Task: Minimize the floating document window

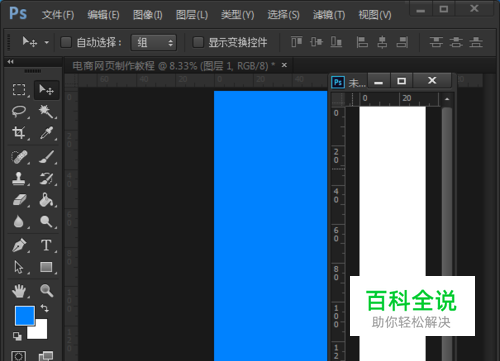Action: pos(378,81)
